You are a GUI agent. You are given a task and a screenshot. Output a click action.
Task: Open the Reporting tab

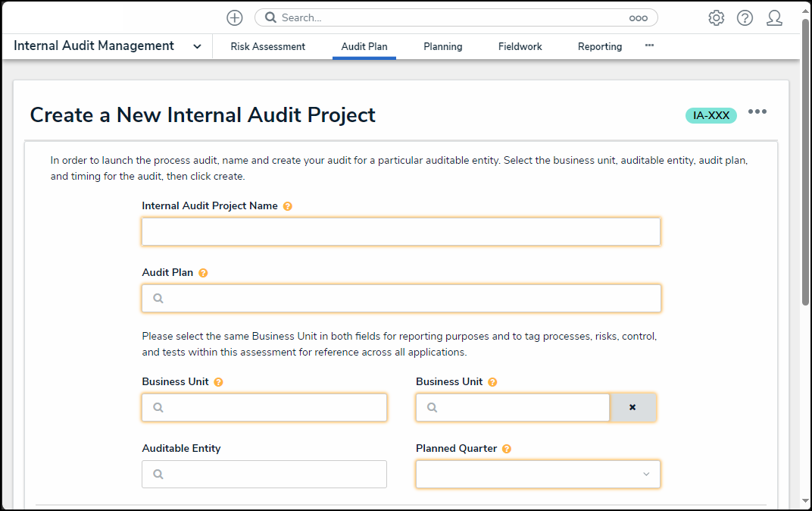tap(599, 46)
